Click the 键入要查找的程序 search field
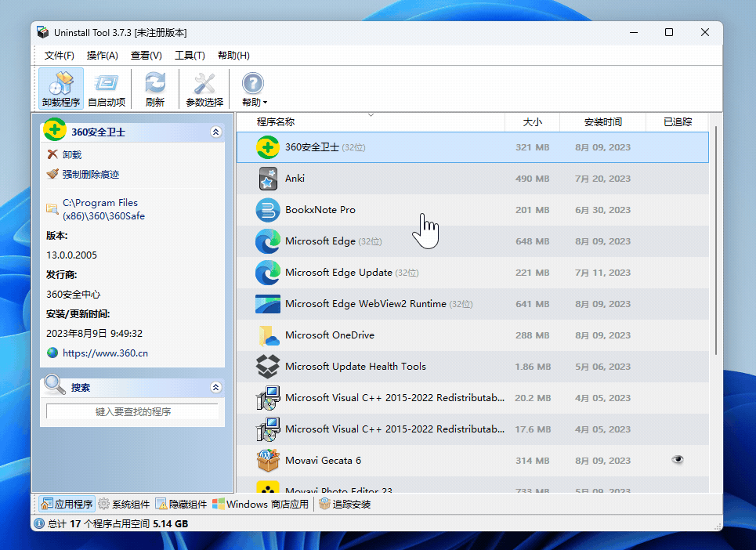Screen dimensions: 756x550 coord(132,410)
